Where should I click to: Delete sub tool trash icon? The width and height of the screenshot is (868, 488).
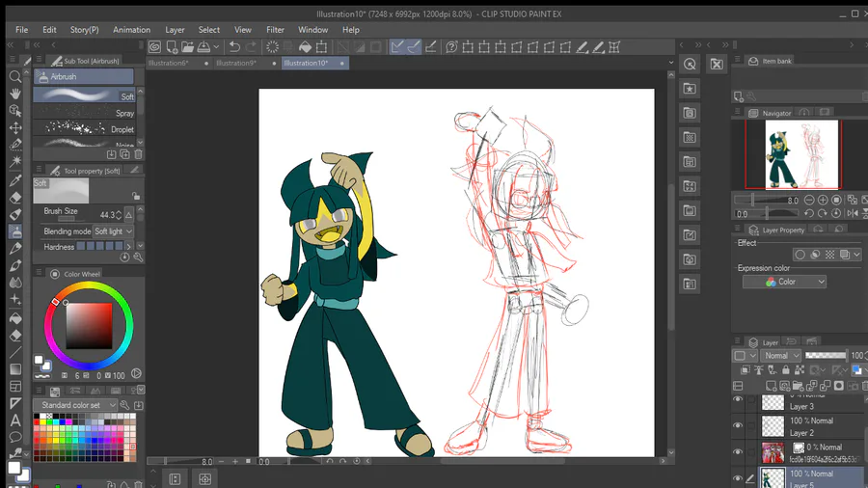coord(138,154)
